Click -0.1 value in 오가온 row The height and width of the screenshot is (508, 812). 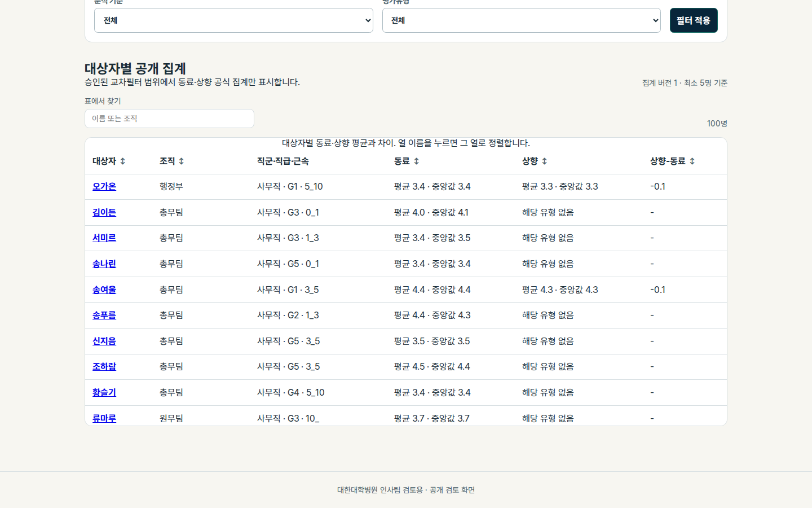pos(657,187)
